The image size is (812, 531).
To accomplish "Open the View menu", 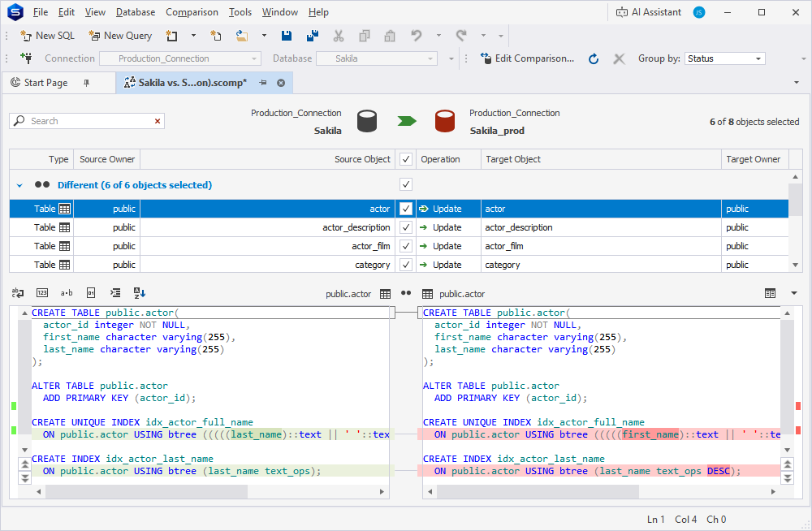I will (95, 12).
